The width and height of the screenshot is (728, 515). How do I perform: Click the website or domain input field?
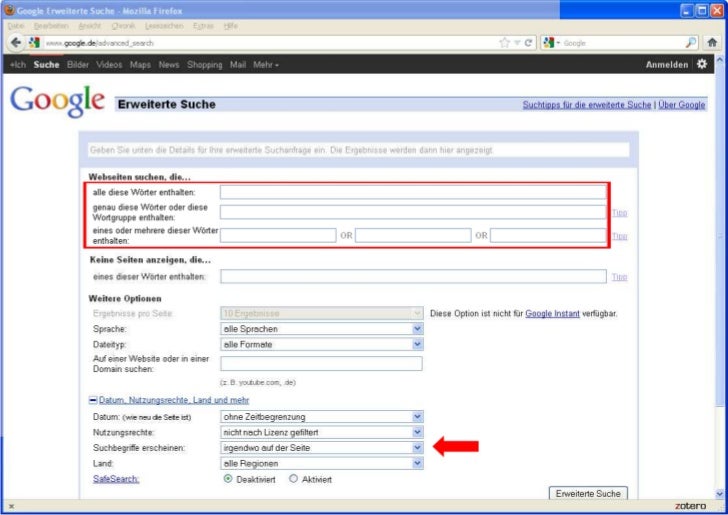tap(321, 363)
